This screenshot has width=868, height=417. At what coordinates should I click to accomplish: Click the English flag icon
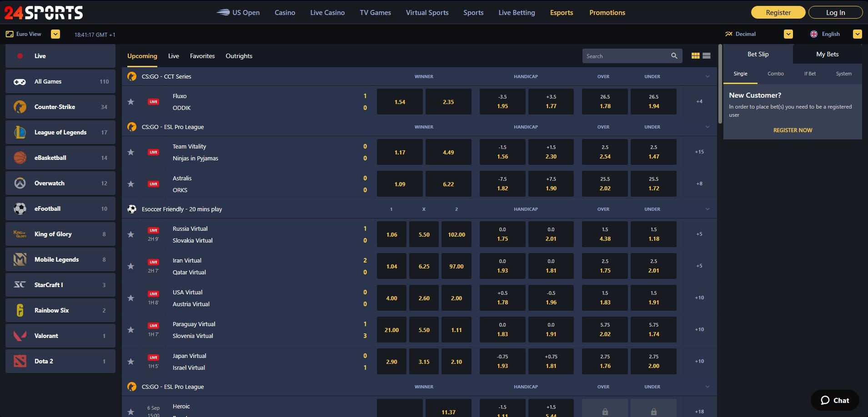click(813, 34)
